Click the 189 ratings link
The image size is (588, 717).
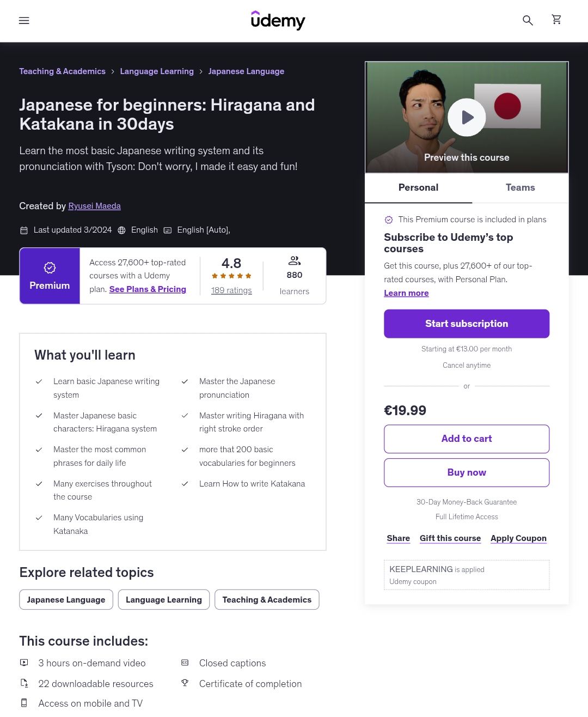click(x=231, y=290)
